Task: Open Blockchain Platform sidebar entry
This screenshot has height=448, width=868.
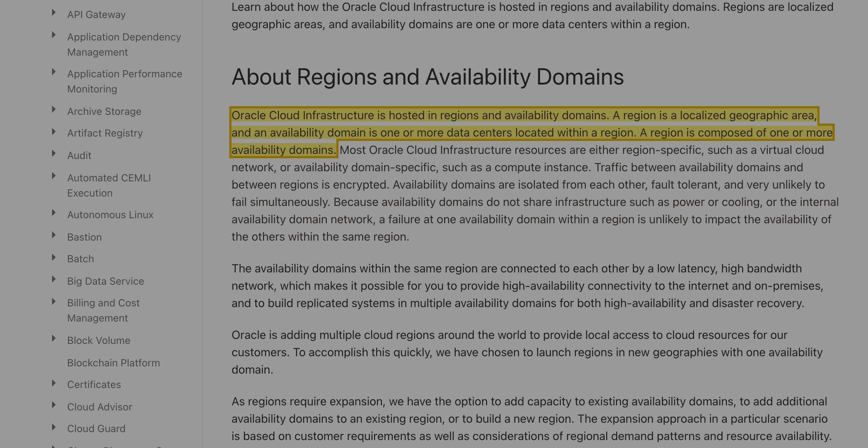Action: 114,363
